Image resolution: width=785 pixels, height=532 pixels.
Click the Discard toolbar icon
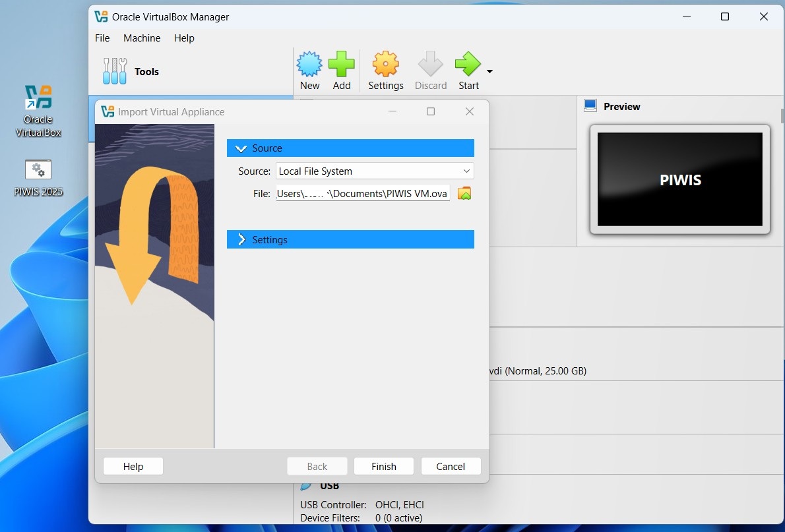[431, 64]
